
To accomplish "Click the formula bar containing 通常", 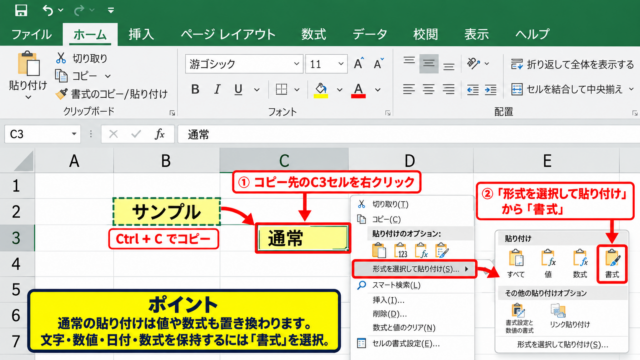I will pyautogui.click(x=409, y=134).
